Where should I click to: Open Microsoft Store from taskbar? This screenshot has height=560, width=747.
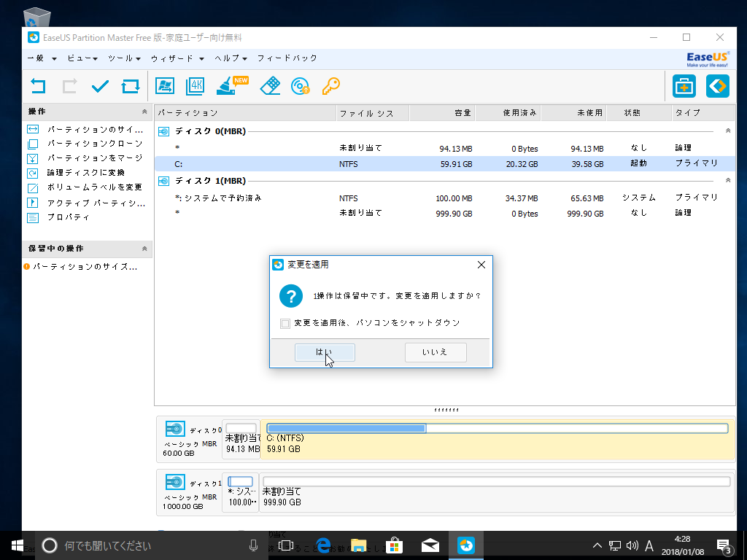394,545
